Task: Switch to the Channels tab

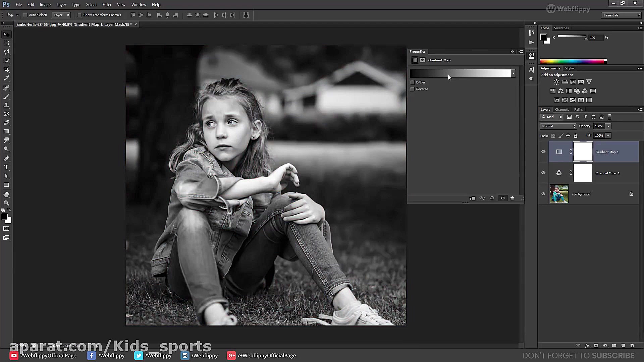Action: [x=562, y=110]
